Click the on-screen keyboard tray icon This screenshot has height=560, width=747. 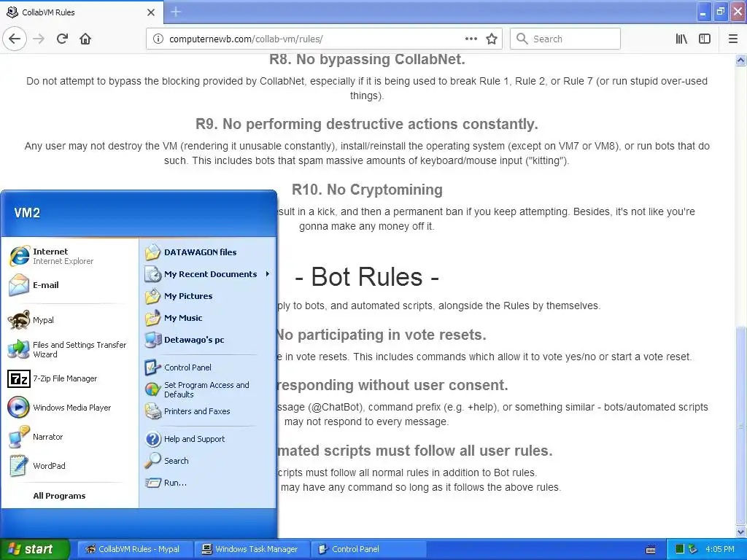651,550
